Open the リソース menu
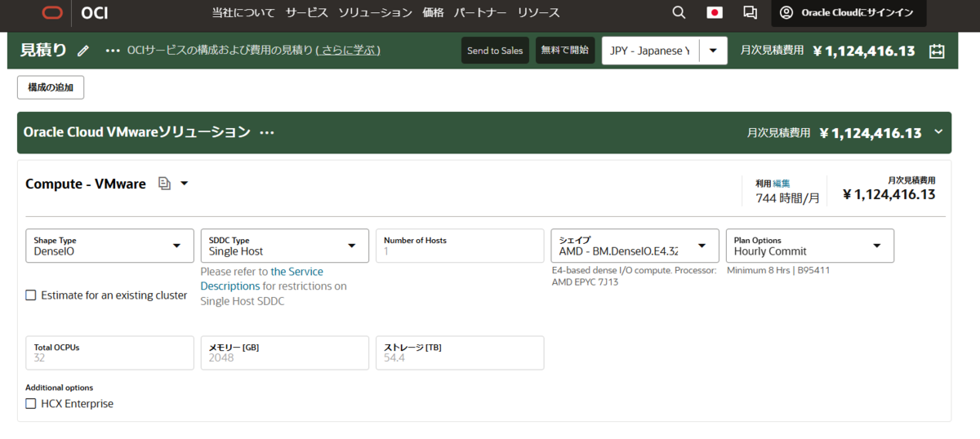 (538, 12)
